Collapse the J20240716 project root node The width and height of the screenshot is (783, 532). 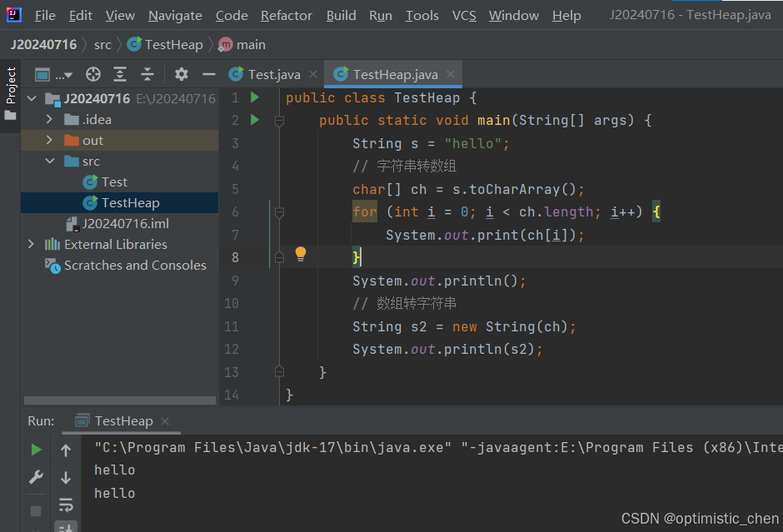(32, 98)
